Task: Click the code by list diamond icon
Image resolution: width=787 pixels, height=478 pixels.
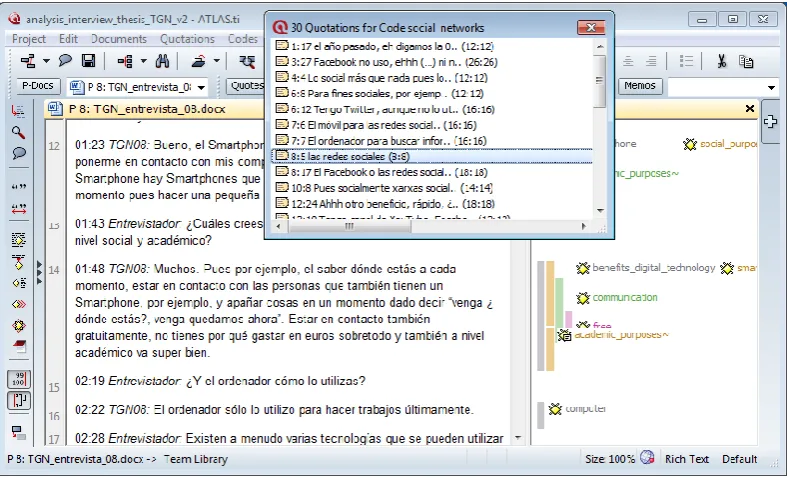Action: (19, 283)
